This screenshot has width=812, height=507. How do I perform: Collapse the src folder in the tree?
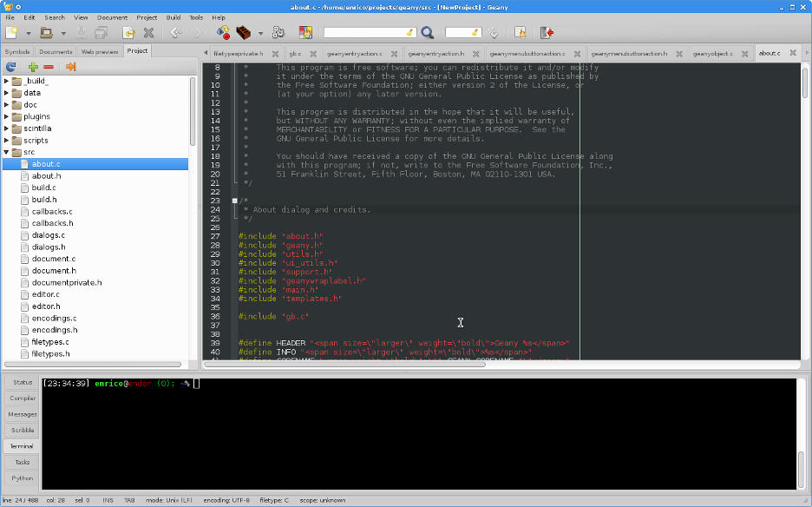[x=7, y=152]
